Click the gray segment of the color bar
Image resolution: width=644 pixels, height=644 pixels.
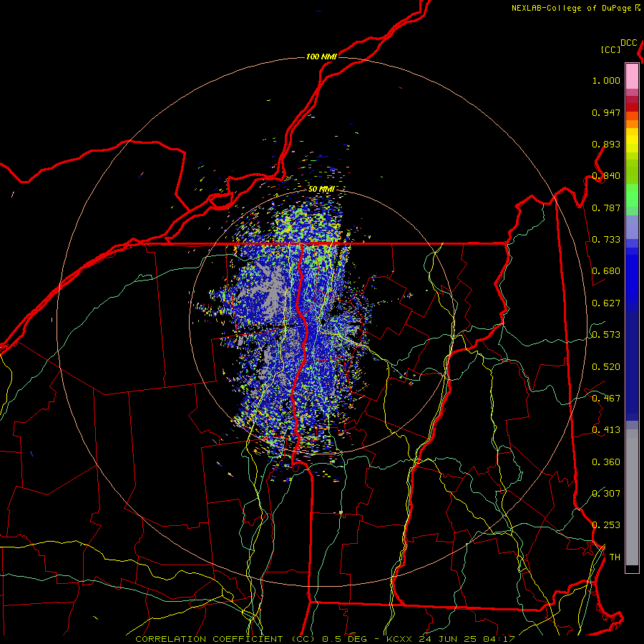[x=632, y=497]
